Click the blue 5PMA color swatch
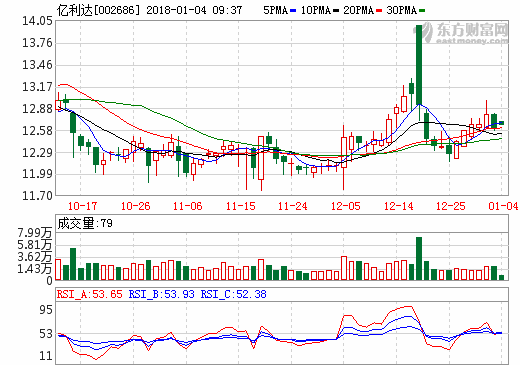 coord(293,11)
